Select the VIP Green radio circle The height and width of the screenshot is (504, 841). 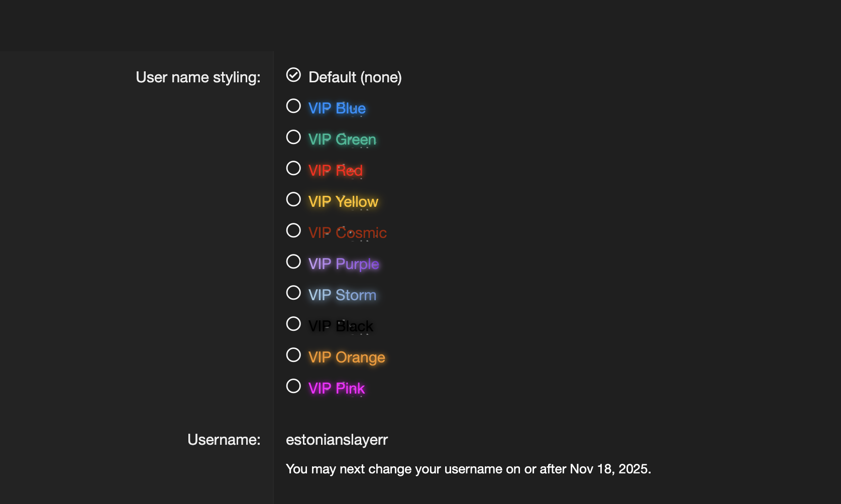tap(293, 137)
